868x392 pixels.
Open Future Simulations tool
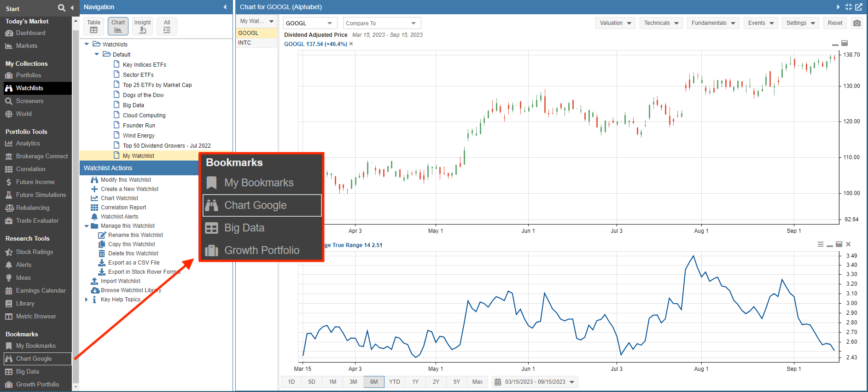coord(41,195)
